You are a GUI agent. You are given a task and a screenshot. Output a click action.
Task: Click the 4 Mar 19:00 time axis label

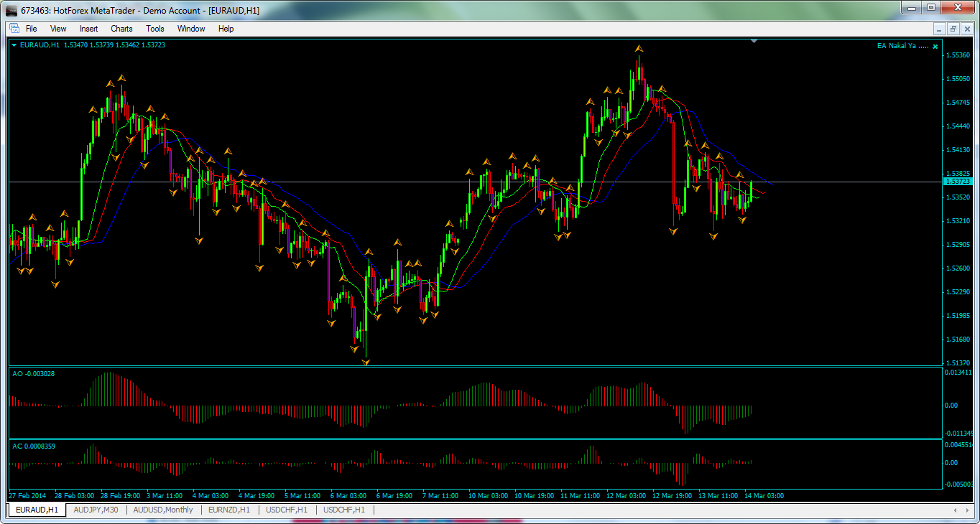pyautogui.click(x=256, y=496)
